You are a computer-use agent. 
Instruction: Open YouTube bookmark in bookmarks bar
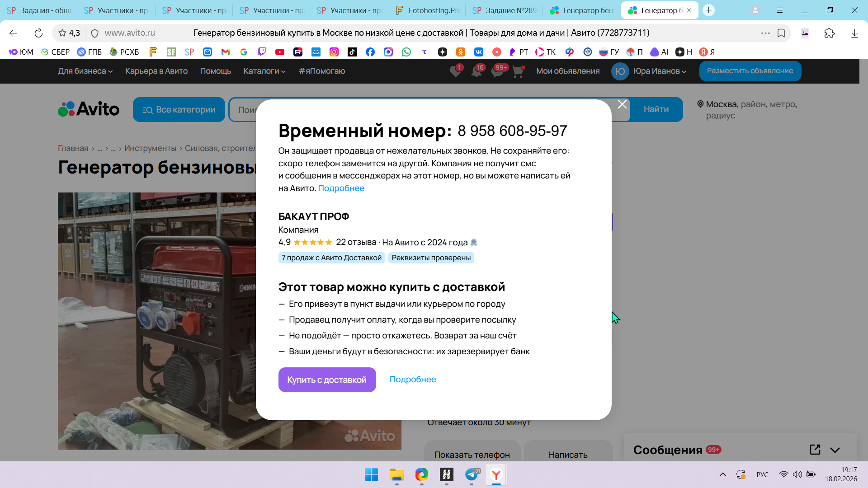[280, 52]
